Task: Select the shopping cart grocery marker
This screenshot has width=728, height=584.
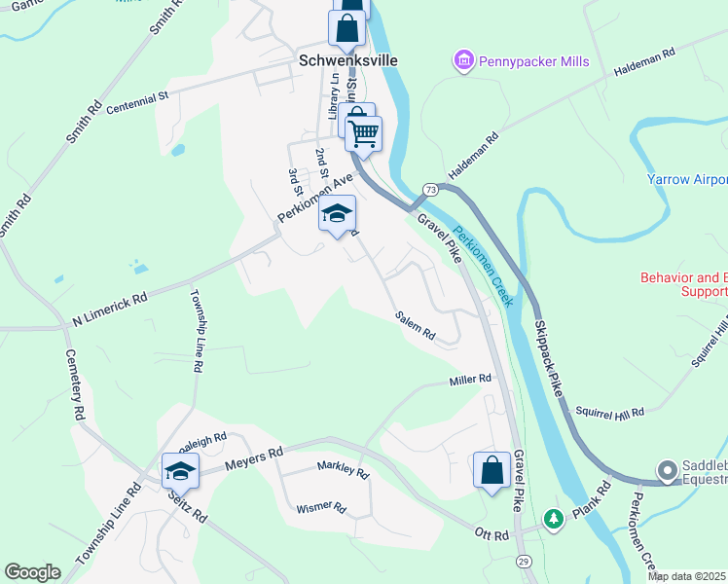Action: (364, 137)
